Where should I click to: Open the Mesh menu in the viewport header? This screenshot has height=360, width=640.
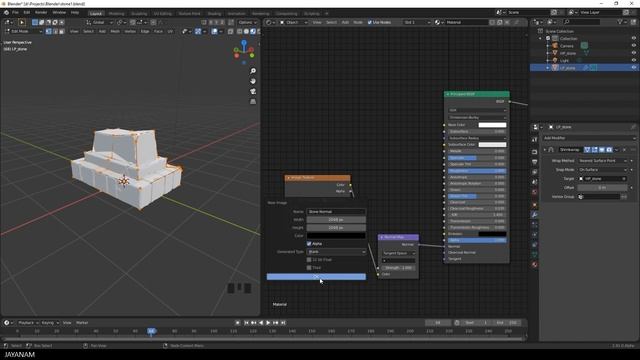(115, 31)
